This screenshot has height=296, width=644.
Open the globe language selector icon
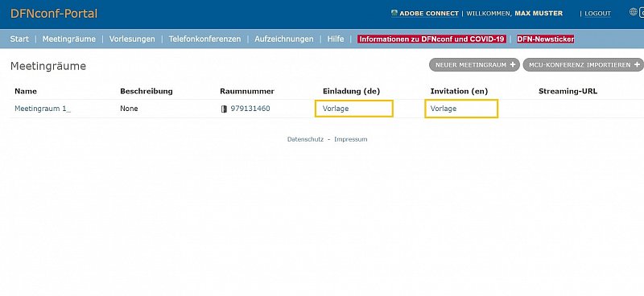click(634, 12)
